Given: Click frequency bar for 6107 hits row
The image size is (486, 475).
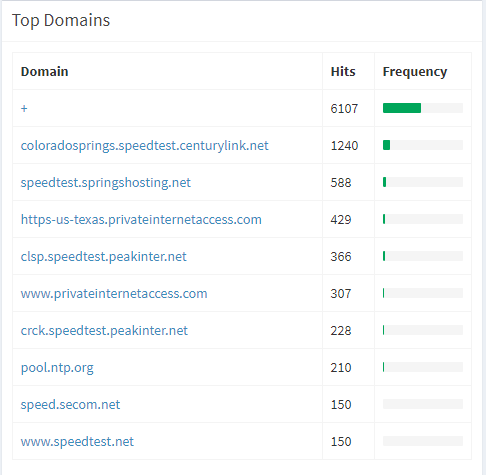Looking at the screenshot, I should [x=423, y=108].
